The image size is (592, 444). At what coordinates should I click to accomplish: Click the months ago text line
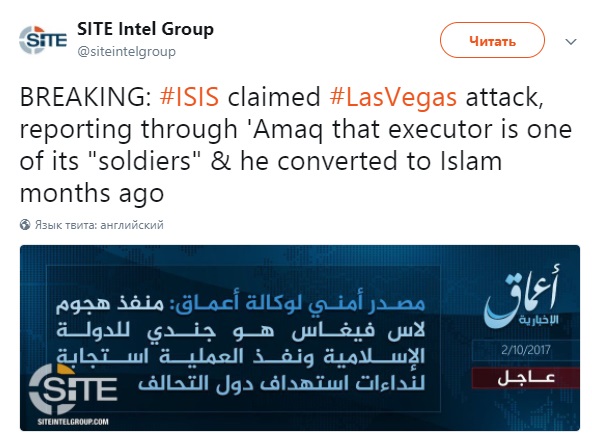click(92, 194)
